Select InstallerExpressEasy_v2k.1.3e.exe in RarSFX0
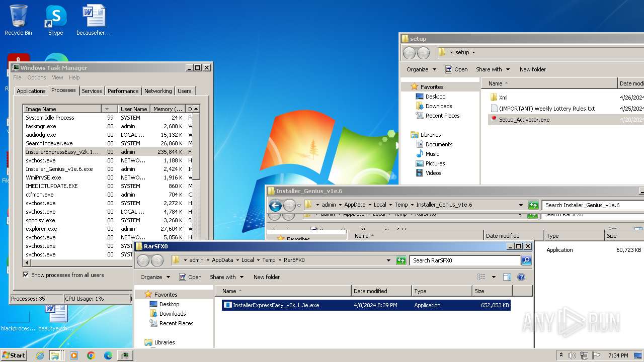 (366, 305)
